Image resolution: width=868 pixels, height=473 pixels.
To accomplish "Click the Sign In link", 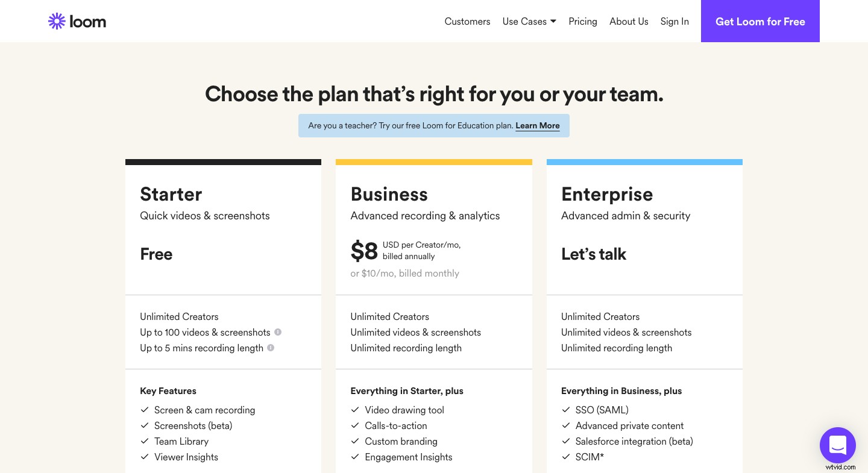I will click(675, 21).
